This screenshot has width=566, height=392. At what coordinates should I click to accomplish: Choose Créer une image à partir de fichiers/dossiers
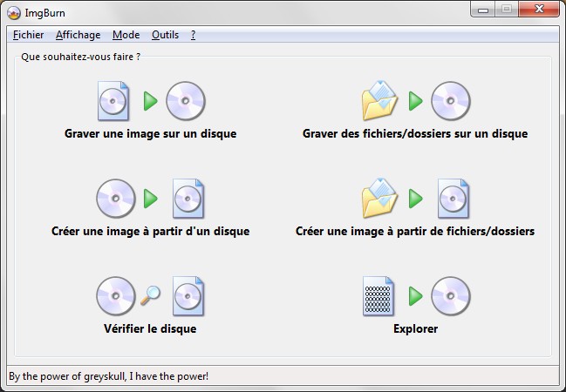click(x=415, y=231)
